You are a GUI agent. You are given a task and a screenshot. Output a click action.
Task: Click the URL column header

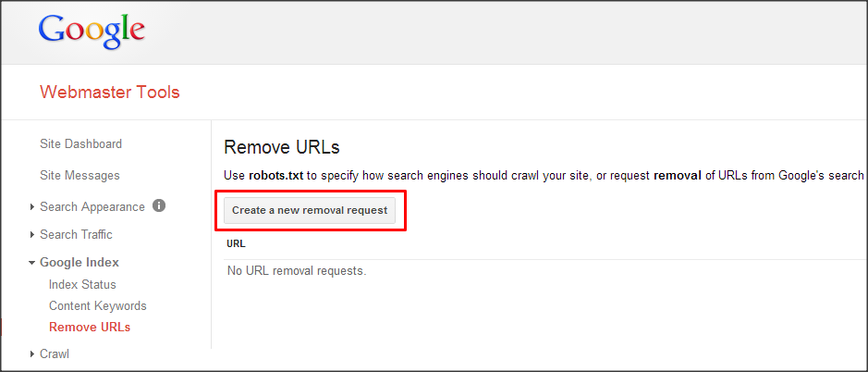[x=236, y=244]
